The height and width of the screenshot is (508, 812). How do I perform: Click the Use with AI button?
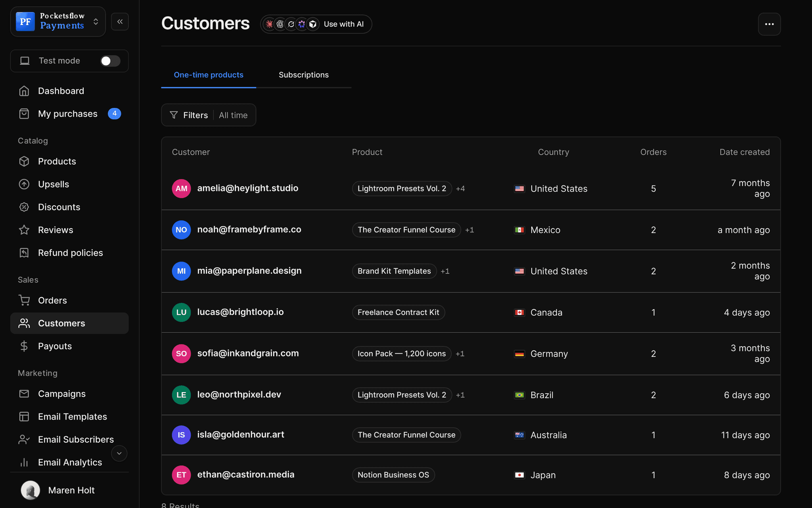[316, 24]
